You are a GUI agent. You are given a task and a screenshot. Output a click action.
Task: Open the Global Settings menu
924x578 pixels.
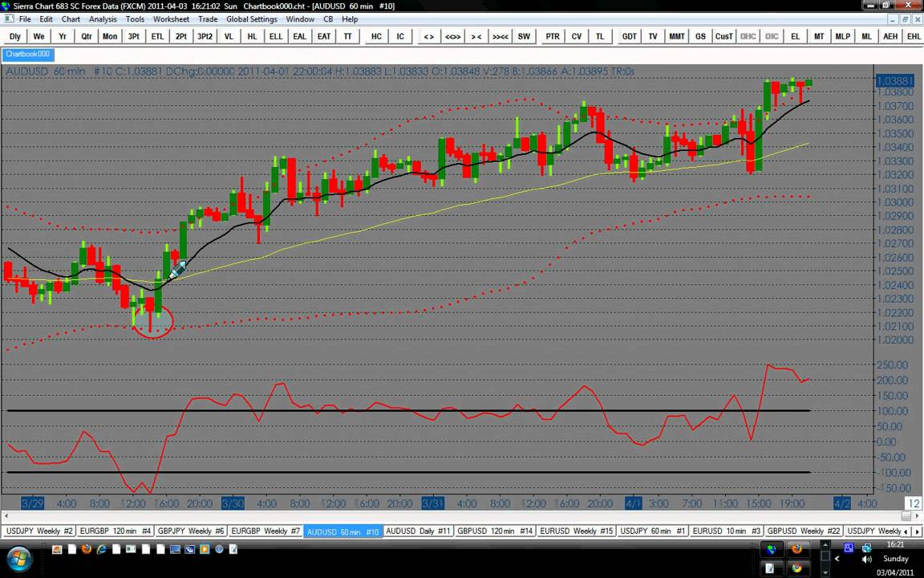(252, 19)
